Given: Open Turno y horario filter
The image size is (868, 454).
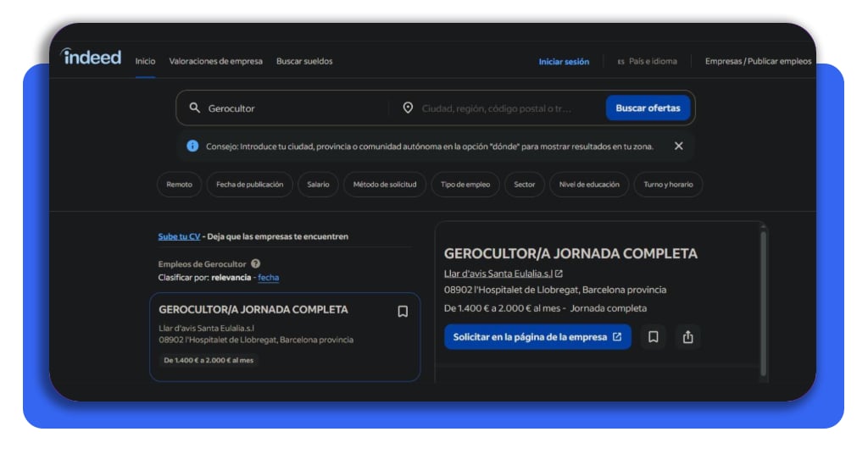Looking at the screenshot, I should pos(668,185).
